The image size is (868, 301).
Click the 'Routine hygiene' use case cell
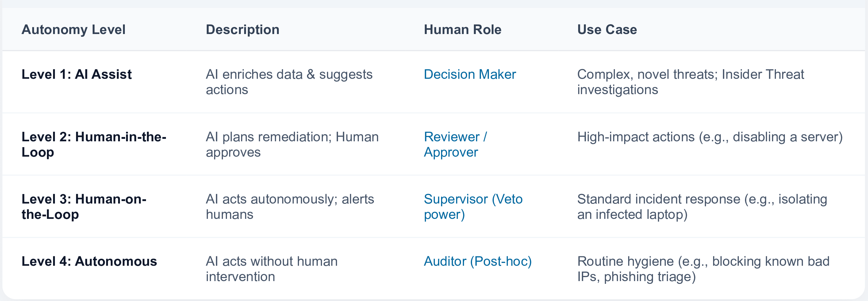tap(703, 269)
